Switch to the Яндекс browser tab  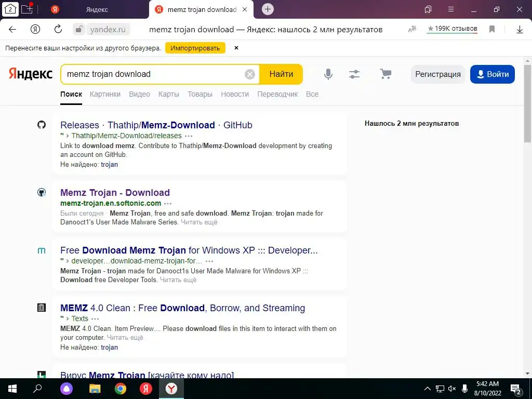click(x=97, y=9)
